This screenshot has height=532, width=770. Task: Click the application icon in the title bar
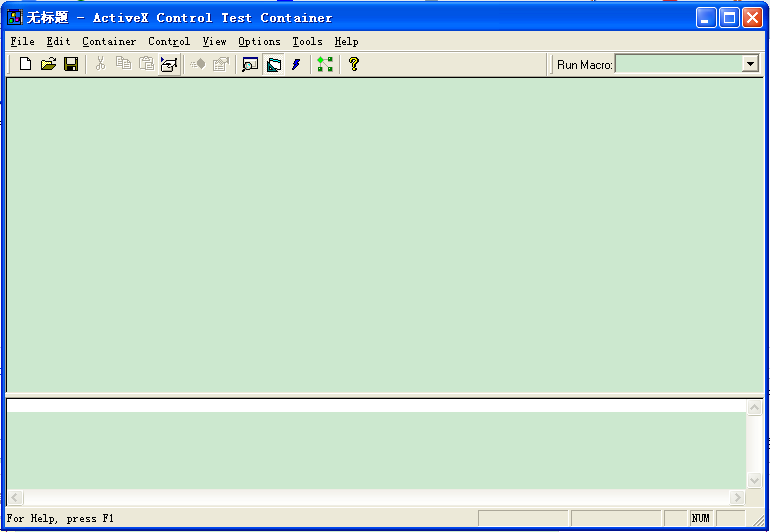click(x=15, y=18)
